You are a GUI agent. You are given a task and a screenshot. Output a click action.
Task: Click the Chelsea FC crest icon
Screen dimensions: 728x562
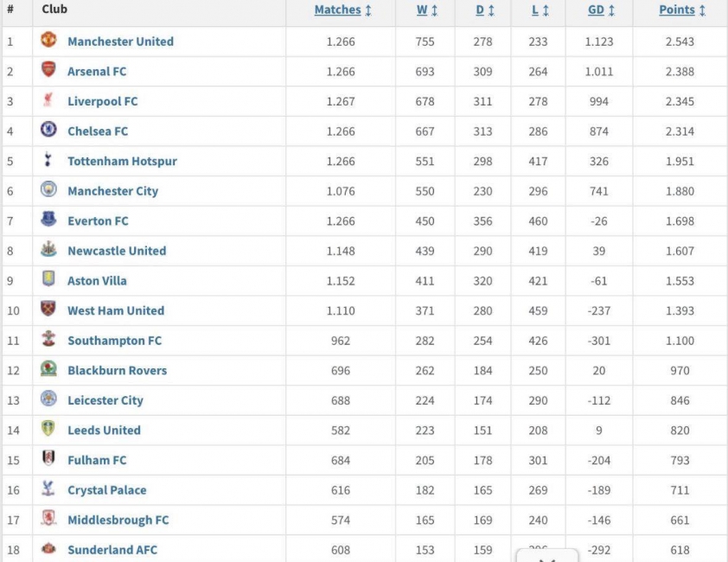(48, 129)
